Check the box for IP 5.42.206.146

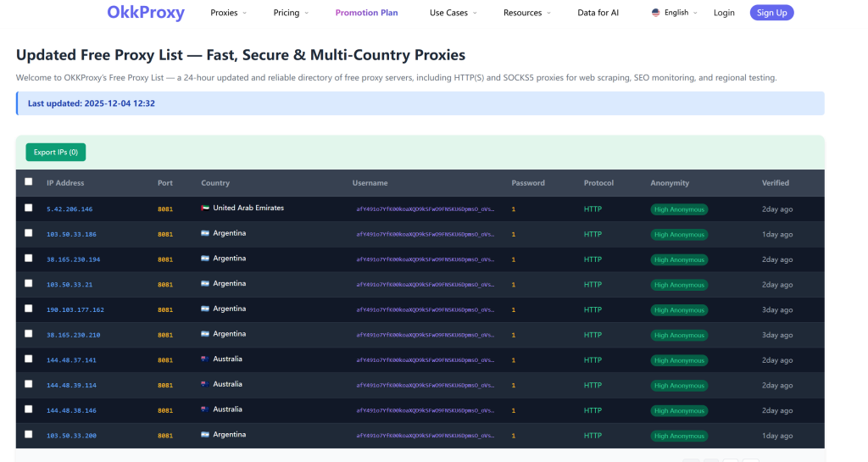[29, 208]
